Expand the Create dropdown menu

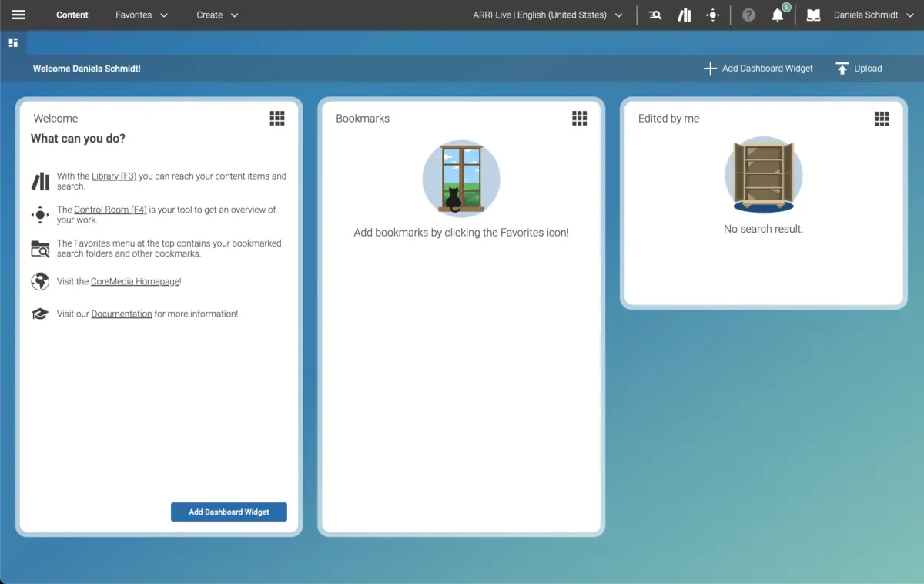coord(217,15)
